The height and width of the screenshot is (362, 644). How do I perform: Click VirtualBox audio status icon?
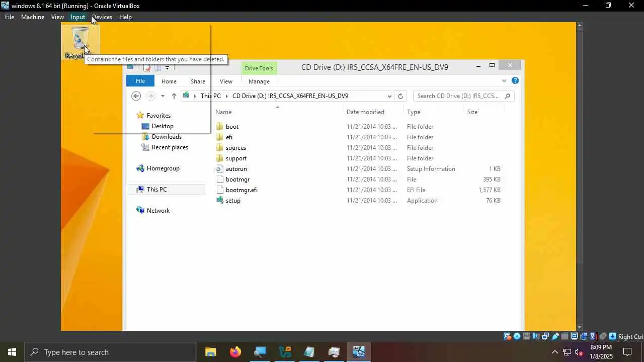(536, 336)
